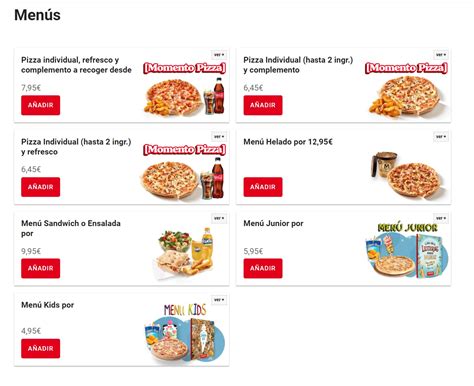Add Menú Sandwich o Ensalada to order

coord(41,268)
